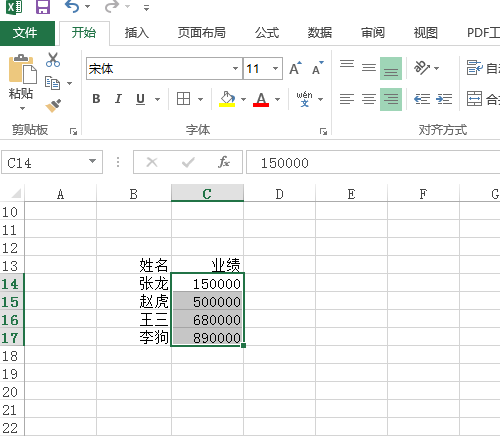Click the Select All corner triangle
Screen dimensions: 500x436
[x=16, y=193]
